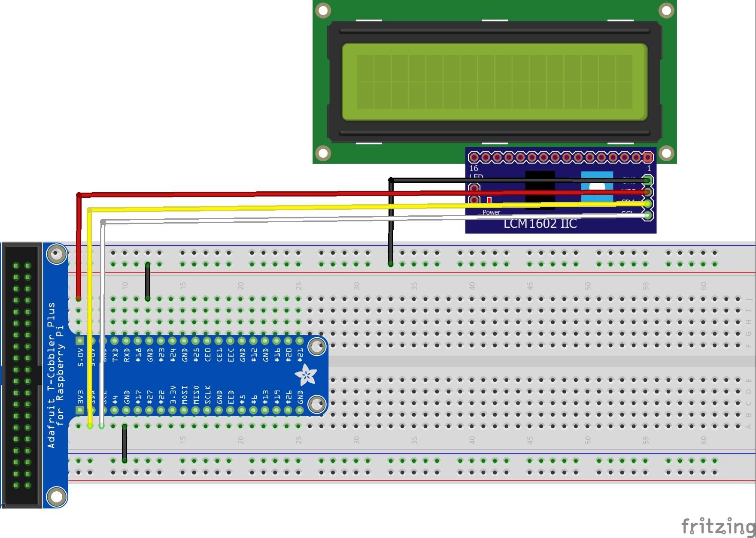Click the 3.3V label on the T-Cobbler

click(x=173, y=395)
